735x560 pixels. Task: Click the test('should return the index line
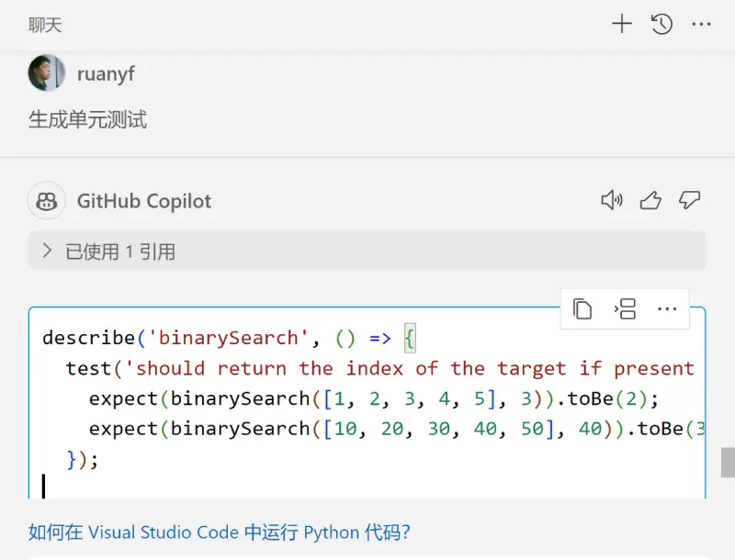pos(380,368)
